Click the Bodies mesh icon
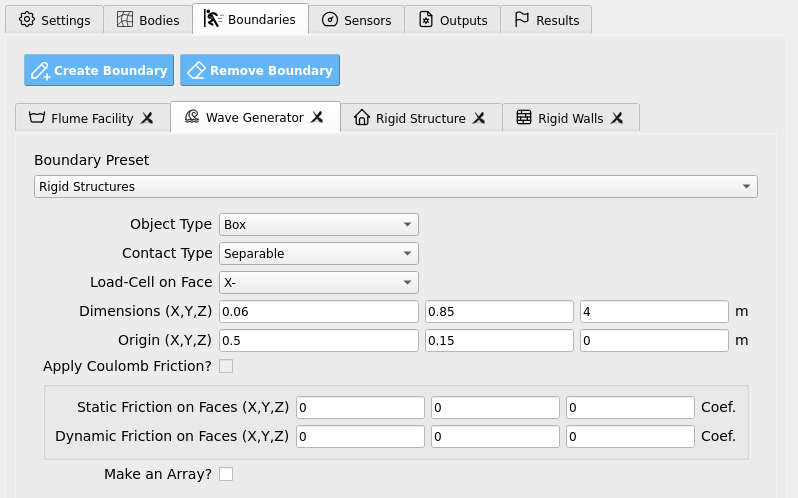The height and width of the screenshot is (498, 798). point(125,19)
